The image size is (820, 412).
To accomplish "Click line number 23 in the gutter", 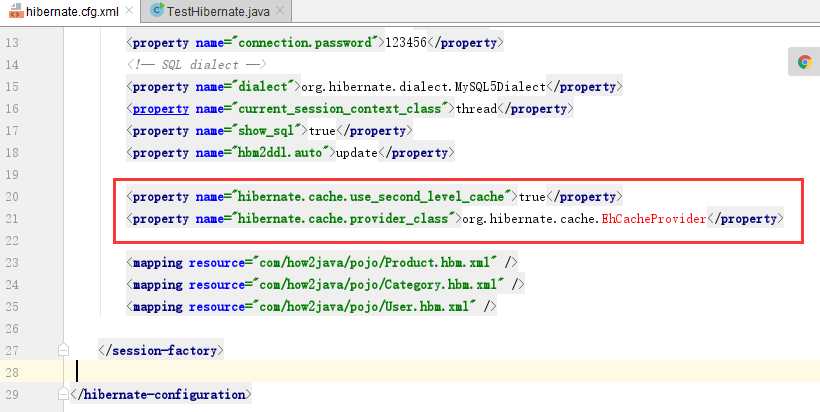I will 11,262.
